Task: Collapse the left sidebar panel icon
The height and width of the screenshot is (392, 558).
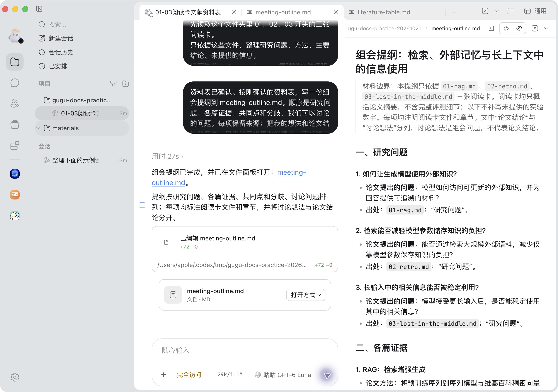Action: (39, 9)
